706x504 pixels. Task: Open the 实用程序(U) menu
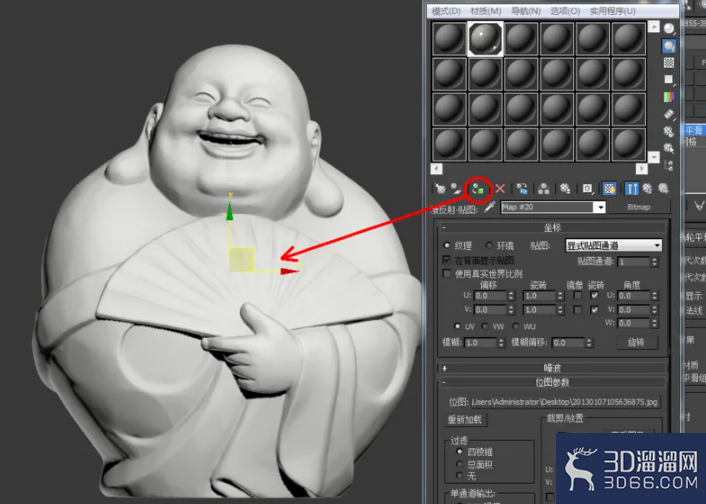pos(613,11)
